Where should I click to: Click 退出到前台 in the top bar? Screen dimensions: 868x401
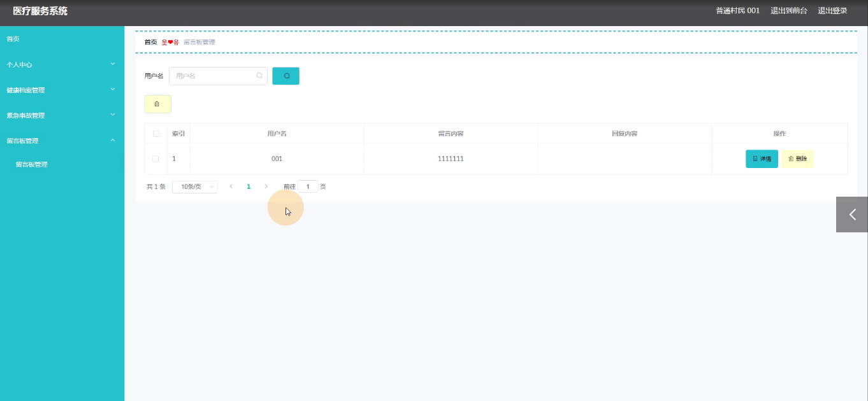pyautogui.click(x=788, y=11)
